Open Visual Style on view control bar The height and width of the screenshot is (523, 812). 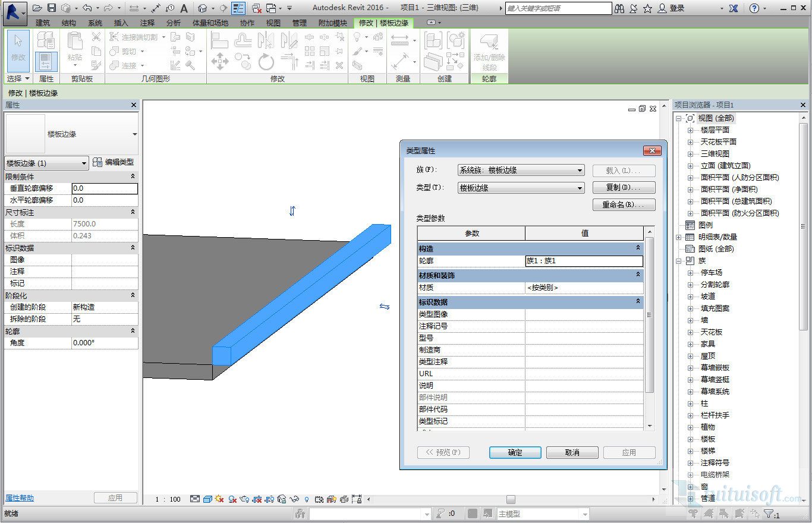pos(207,499)
